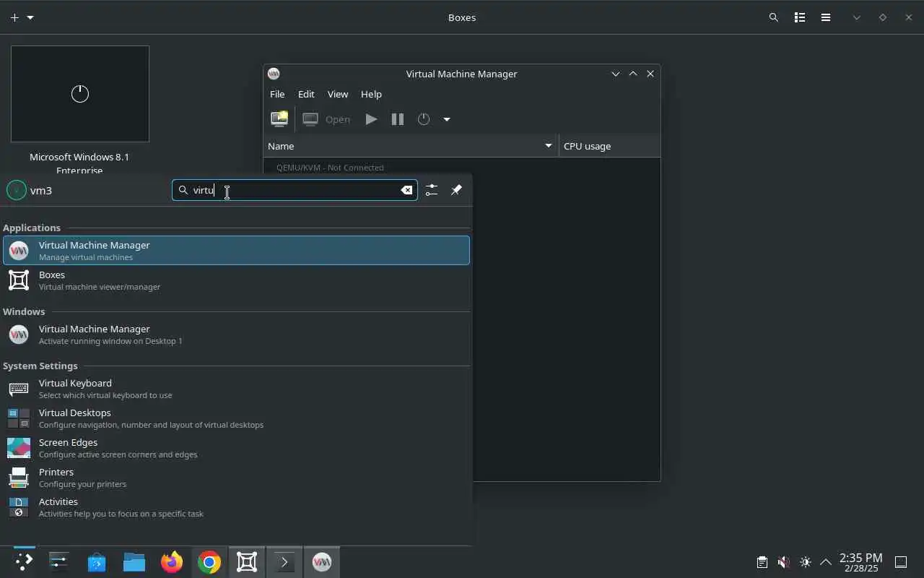This screenshot has height=578, width=924.
Task: Switch to Boxes via its taskbar icon
Action: (x=247, y=562)
